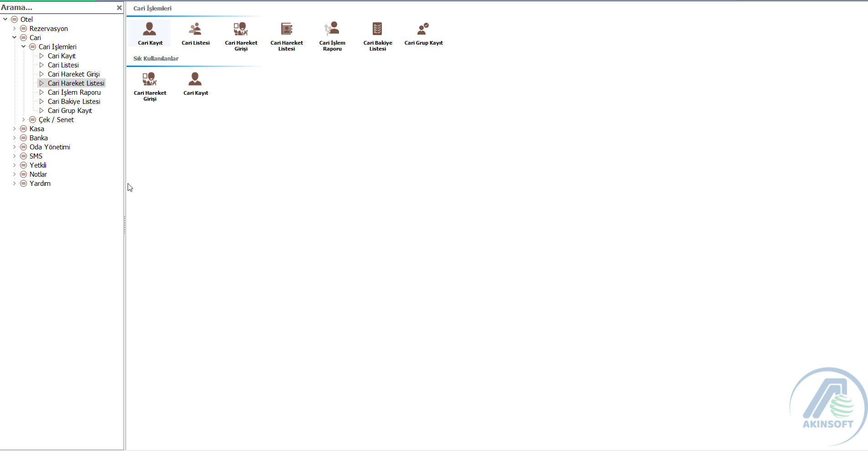The width and height of the screenshot is (868, 451).
Task: Expand the Yetkili node
Action: tap(15, 165)
